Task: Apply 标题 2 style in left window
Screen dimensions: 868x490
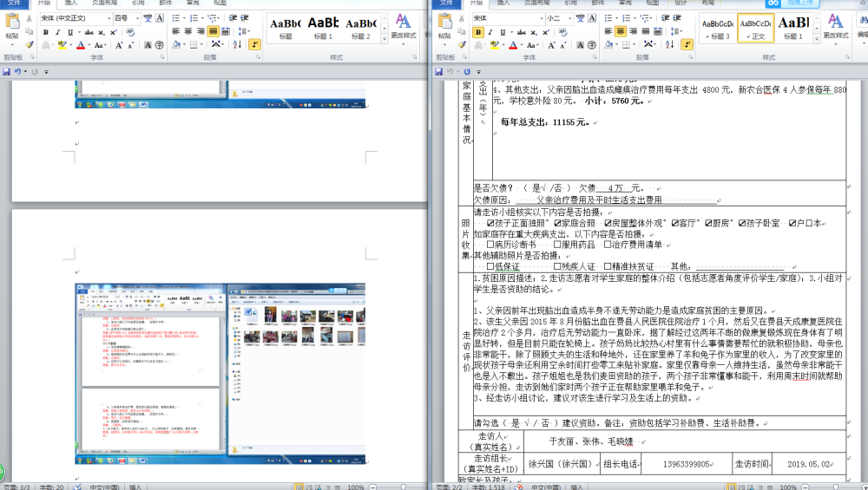Action: (x=361, y=28)
